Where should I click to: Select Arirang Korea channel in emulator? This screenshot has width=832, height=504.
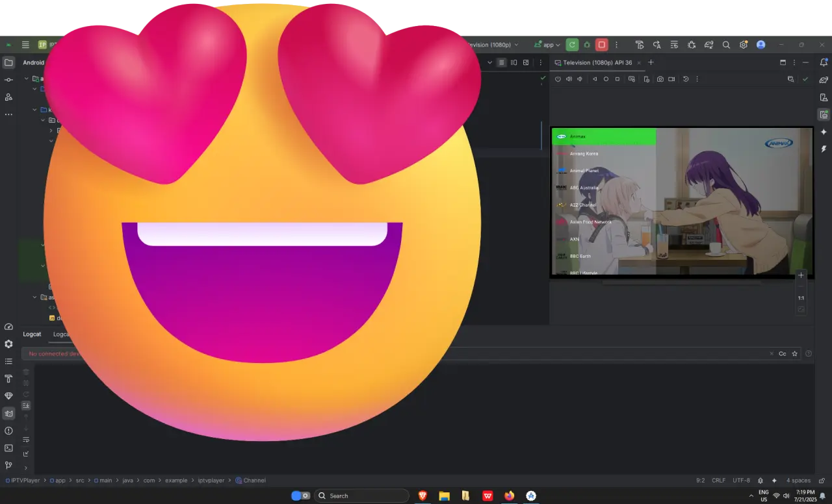(x=604, y=154)
